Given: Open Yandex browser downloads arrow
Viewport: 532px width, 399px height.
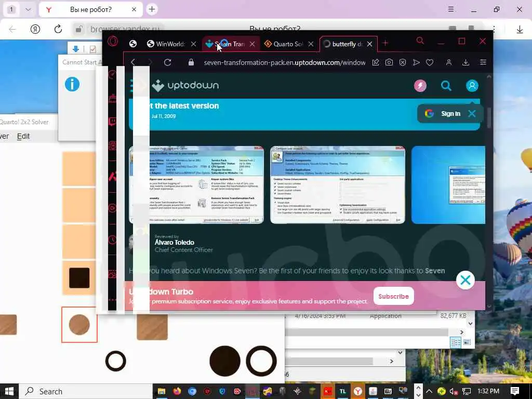Looking at the screenshot, I should point(520,30).
